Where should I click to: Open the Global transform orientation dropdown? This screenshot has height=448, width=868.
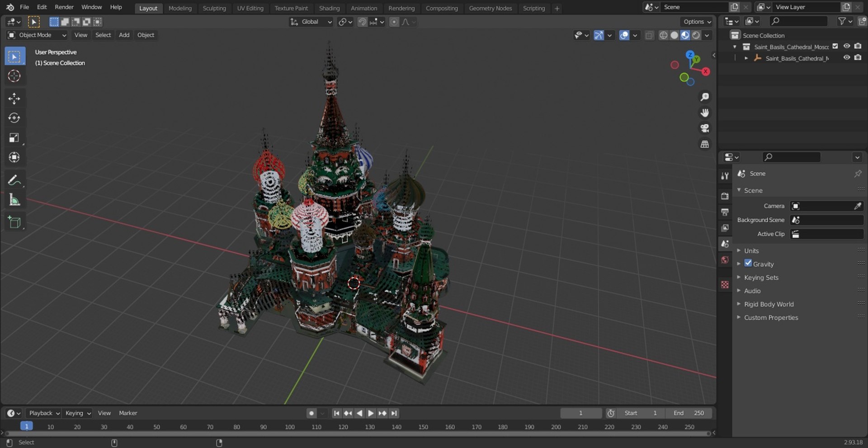click(311, 22)
